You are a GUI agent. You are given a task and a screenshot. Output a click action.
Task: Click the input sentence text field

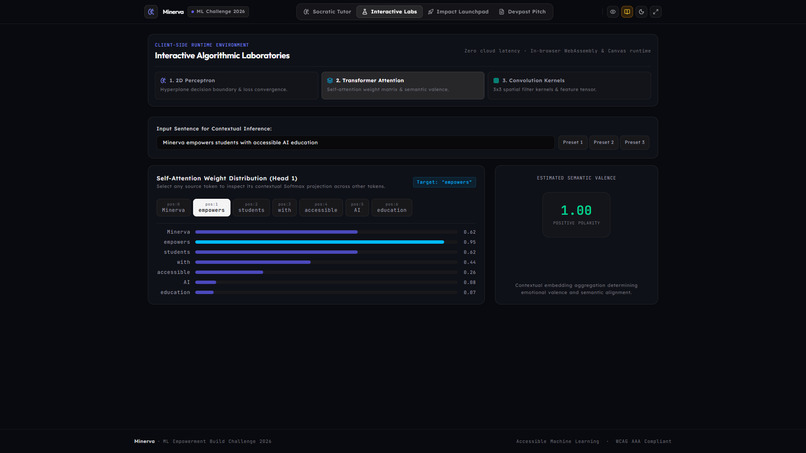(355, 142)
